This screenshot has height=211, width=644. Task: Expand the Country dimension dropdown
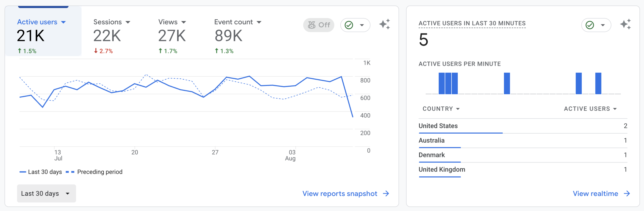click(x=441, y=109)
